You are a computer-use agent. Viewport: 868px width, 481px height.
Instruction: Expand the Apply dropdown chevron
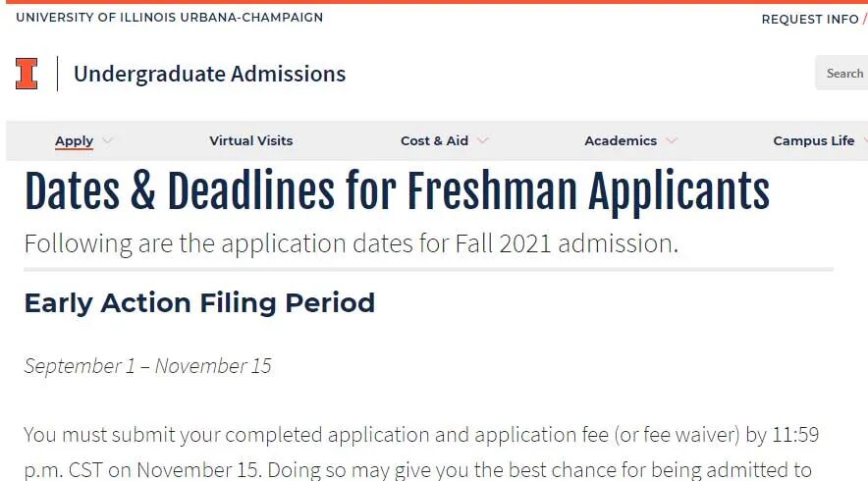tap(108, 140)
